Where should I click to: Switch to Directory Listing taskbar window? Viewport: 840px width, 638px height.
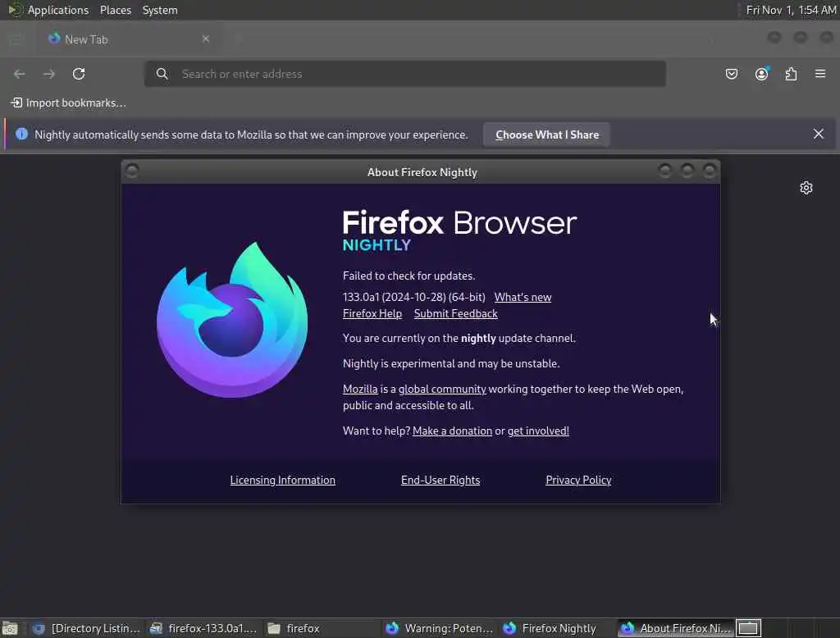coord(86,628)
